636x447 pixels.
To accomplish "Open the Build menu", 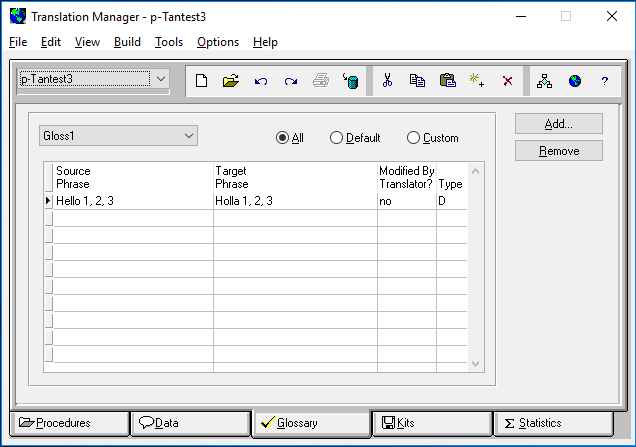I will (127, 42).
